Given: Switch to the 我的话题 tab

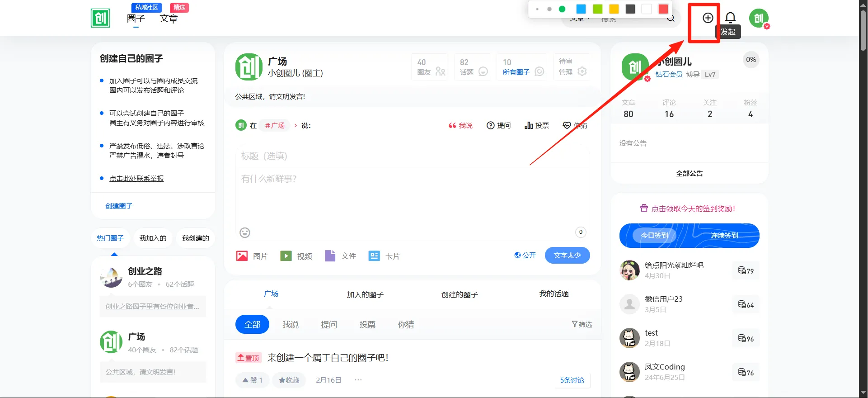Looking at the screenshot, I should (x=554, y=294).
